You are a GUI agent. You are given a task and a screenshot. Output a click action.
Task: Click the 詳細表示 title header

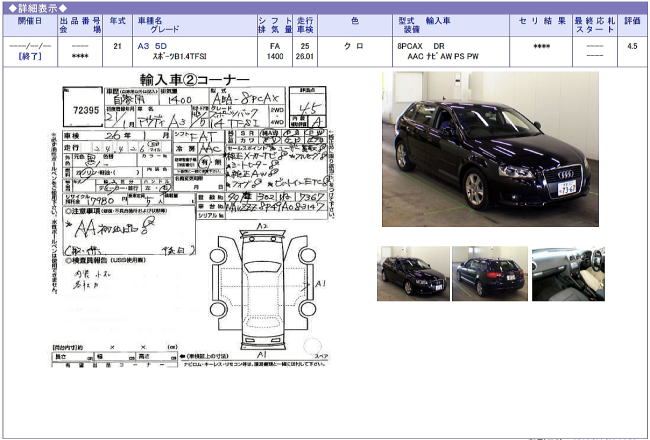pos(38,8)
